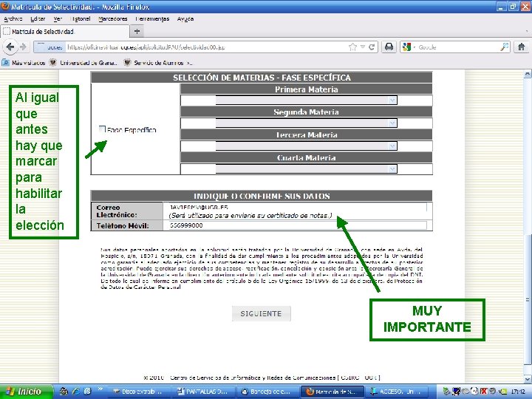The width and height of the screenshot is (532, 399).
Task: Open the Primera Materia dropdown
Action: click(306, 100)
